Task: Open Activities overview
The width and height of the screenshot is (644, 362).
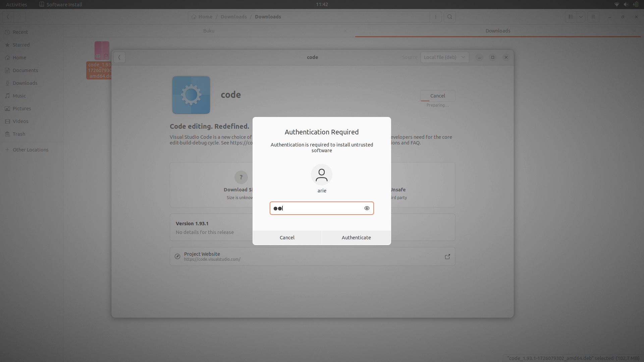Action: (x=16, y=4)
